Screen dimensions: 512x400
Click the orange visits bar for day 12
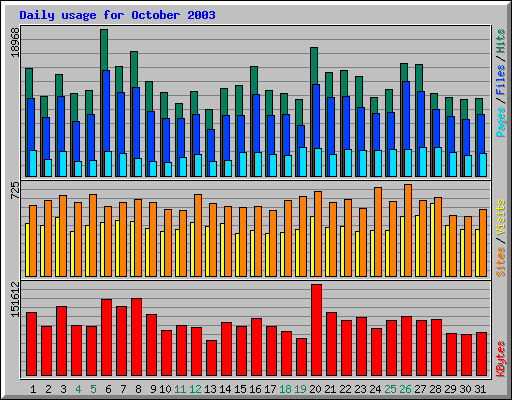[198, 235]
